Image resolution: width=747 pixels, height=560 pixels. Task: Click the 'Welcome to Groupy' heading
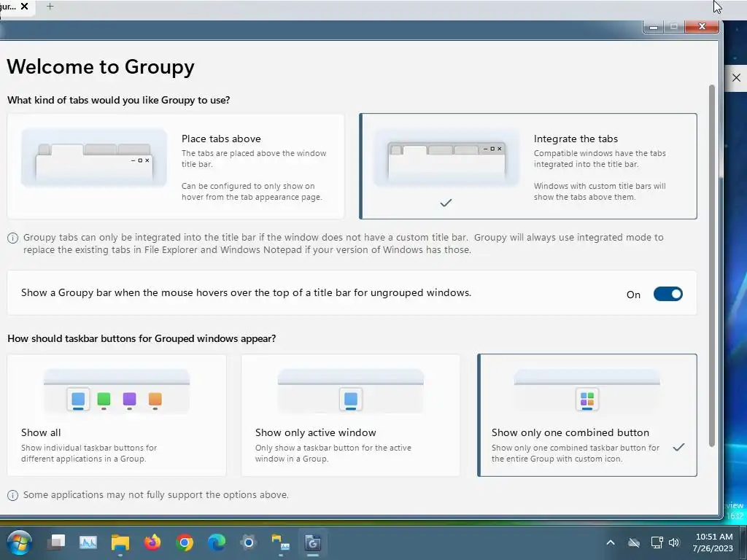[x=101, y=66]
